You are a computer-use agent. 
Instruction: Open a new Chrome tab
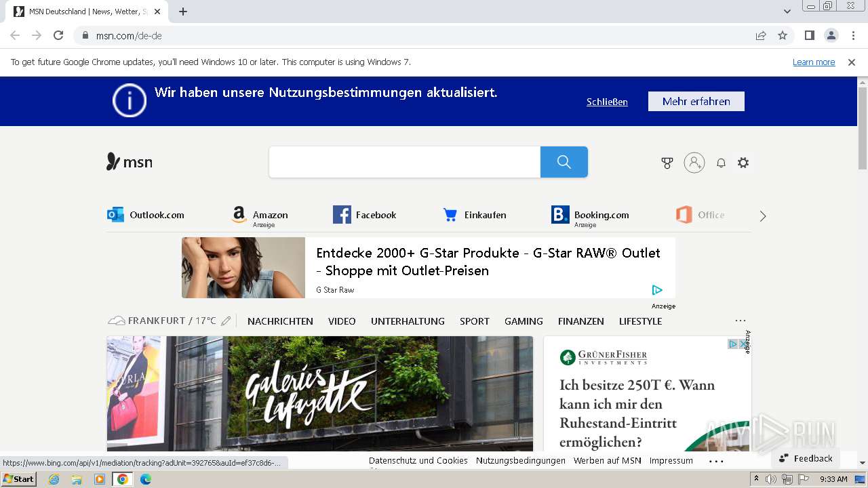pyautogui.click(x=183, y=12)
